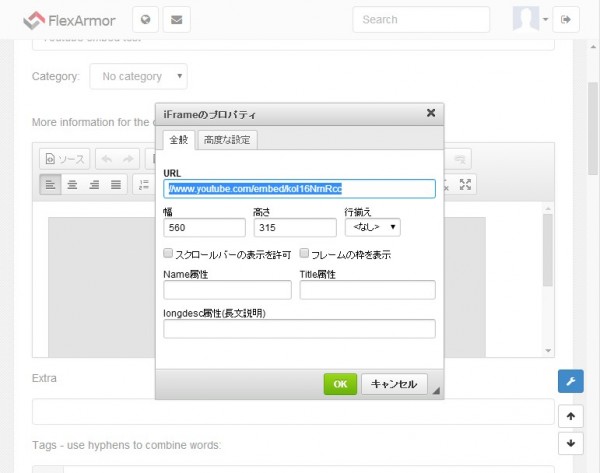Open the envelope messages icon
Screen dimensions: 600x473
coord(177,19)
